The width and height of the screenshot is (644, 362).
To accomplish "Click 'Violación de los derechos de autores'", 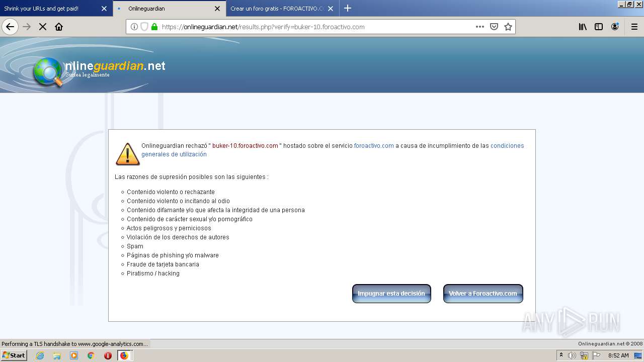I will click(x=178, y=237).
